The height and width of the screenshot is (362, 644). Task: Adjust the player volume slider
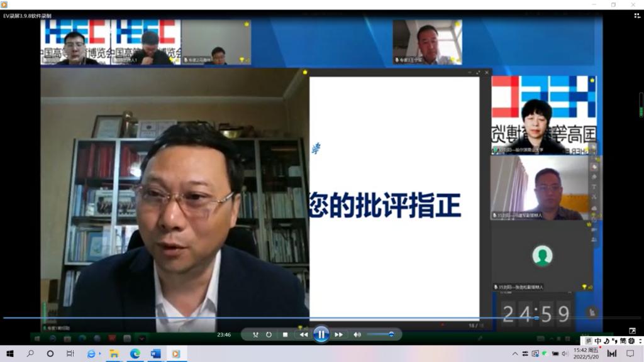[x=380, y=334]
